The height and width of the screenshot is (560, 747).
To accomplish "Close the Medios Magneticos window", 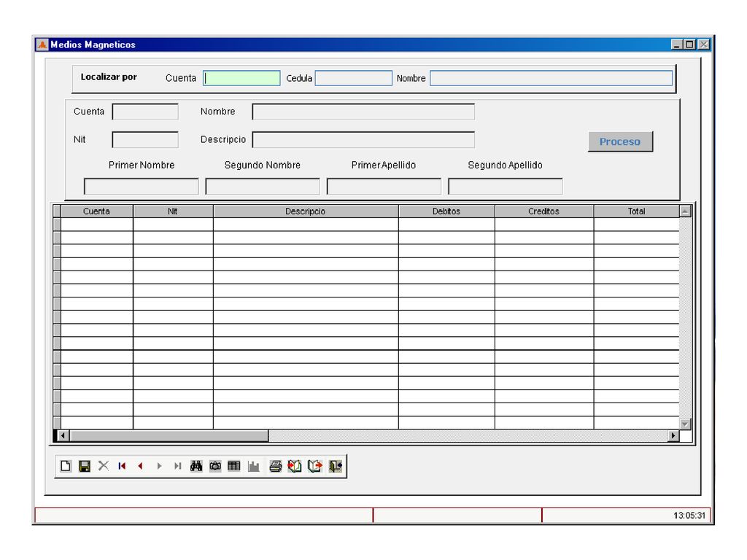I will coord(704,44).
